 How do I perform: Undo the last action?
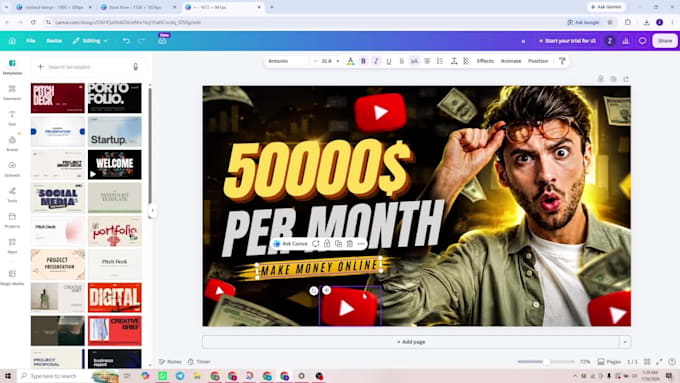pos(126,41)
